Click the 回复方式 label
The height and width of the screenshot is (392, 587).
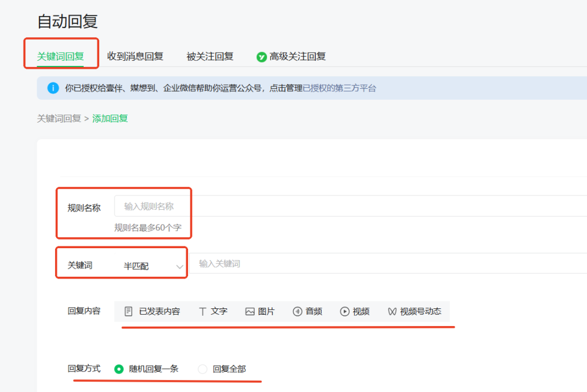84,369
